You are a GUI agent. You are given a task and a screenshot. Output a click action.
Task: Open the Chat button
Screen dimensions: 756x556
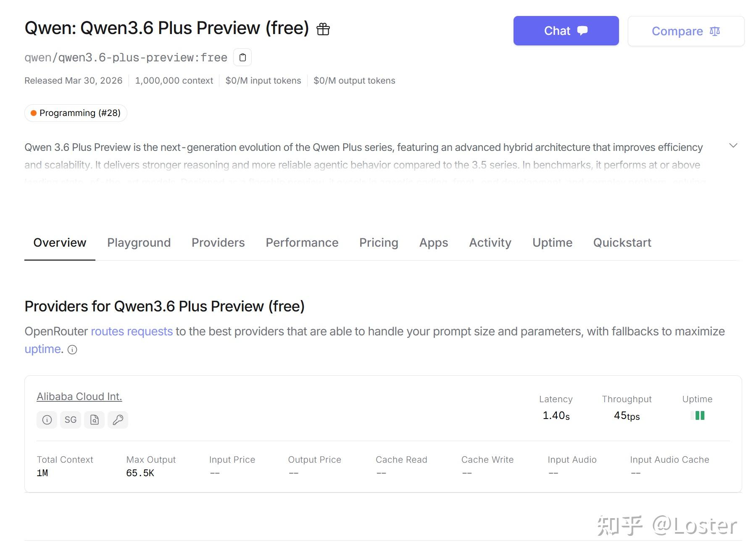point(566,31)
